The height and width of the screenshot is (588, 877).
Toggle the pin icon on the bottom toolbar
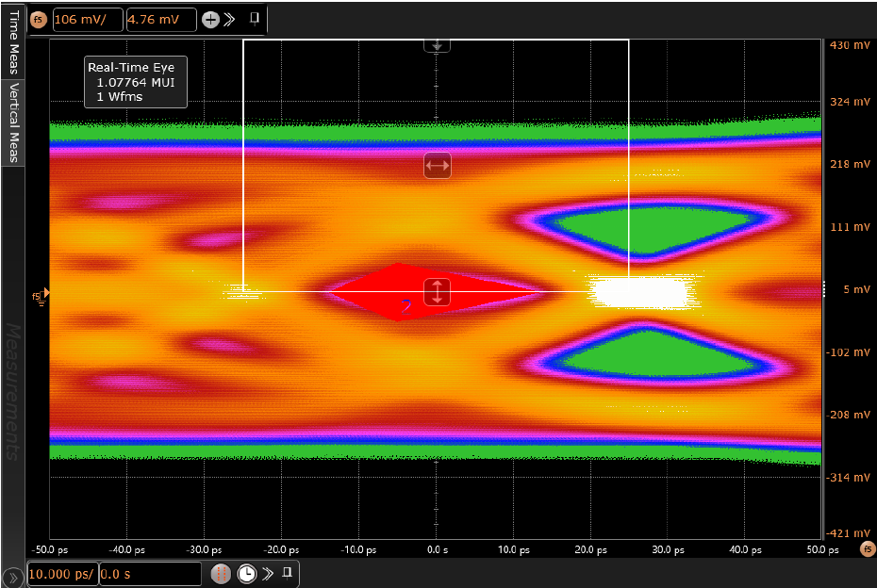tap(288, 573)
